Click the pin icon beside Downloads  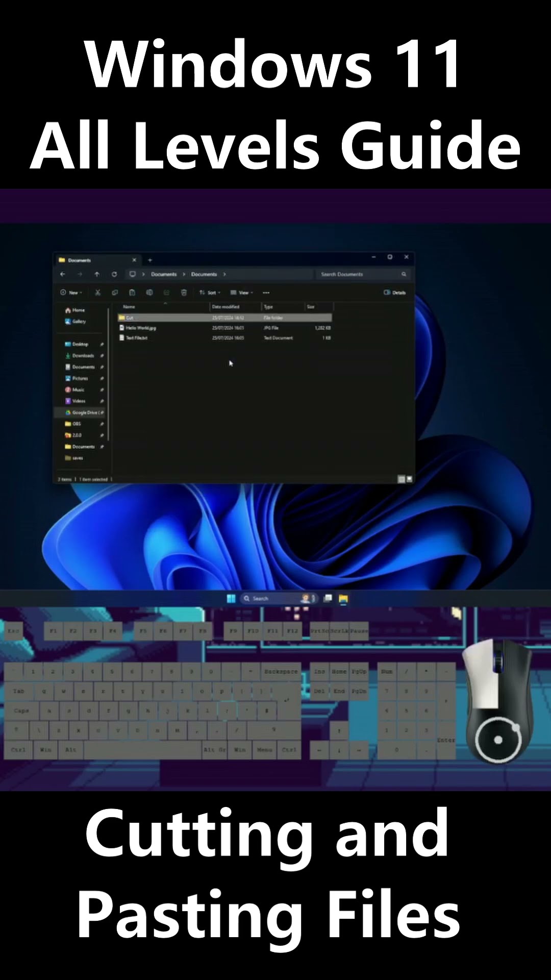click(x=102, y=355)
